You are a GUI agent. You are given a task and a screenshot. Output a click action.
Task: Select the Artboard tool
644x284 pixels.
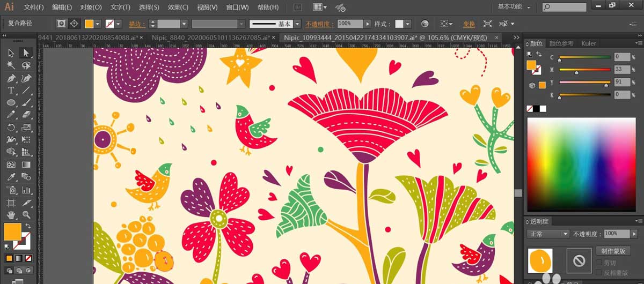tap(11, 202)
